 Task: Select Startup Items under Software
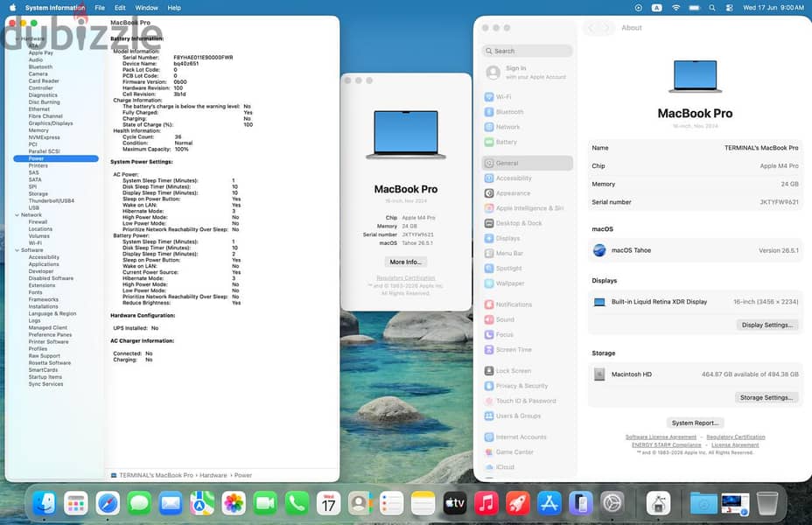45,377
